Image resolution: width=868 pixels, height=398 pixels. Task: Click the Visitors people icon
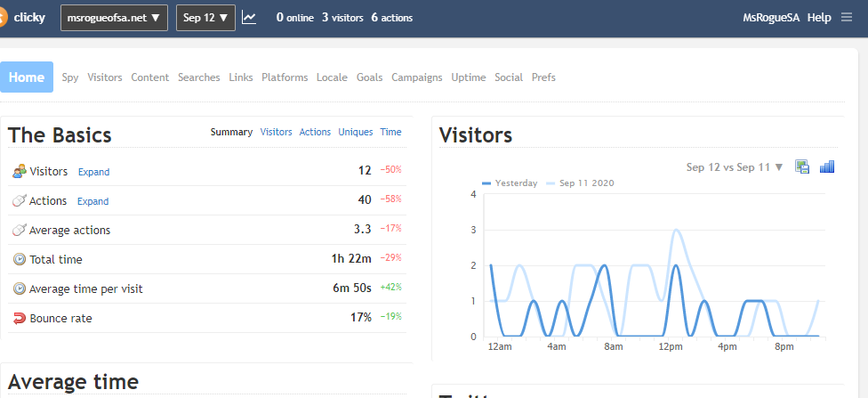pos(19,171)
